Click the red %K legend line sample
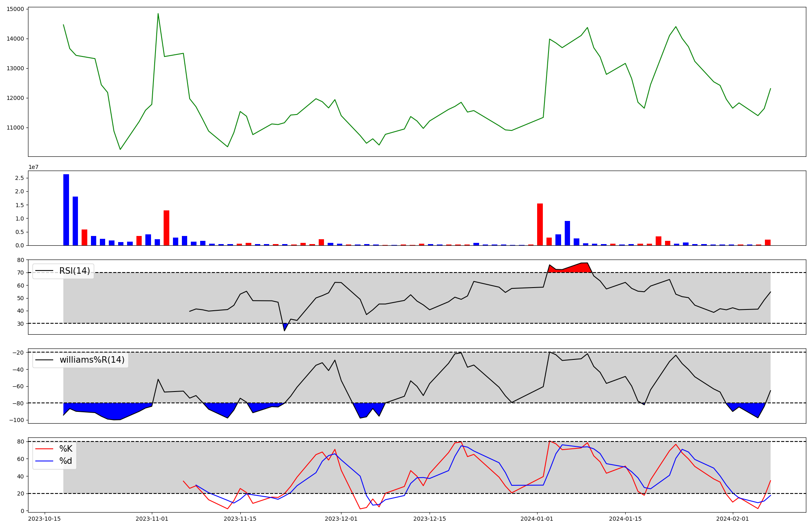812x528 pixels. (x=44, y=449)
